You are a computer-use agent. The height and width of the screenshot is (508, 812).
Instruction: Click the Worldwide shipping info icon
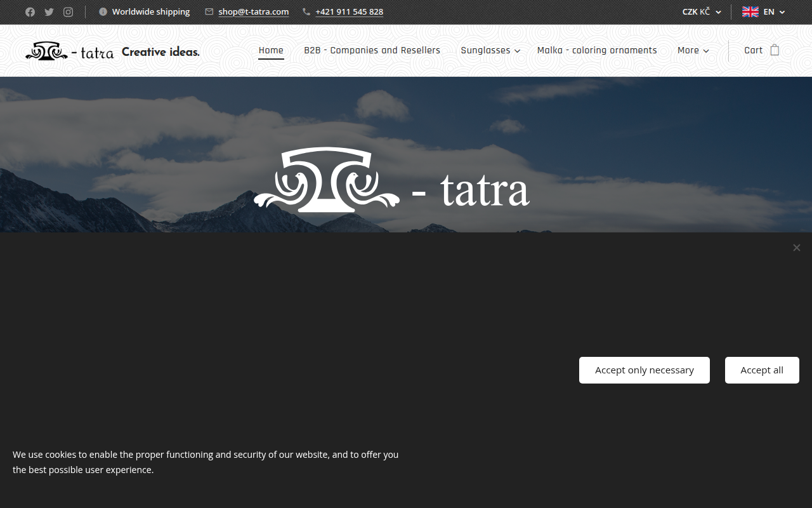pos(103,11)
